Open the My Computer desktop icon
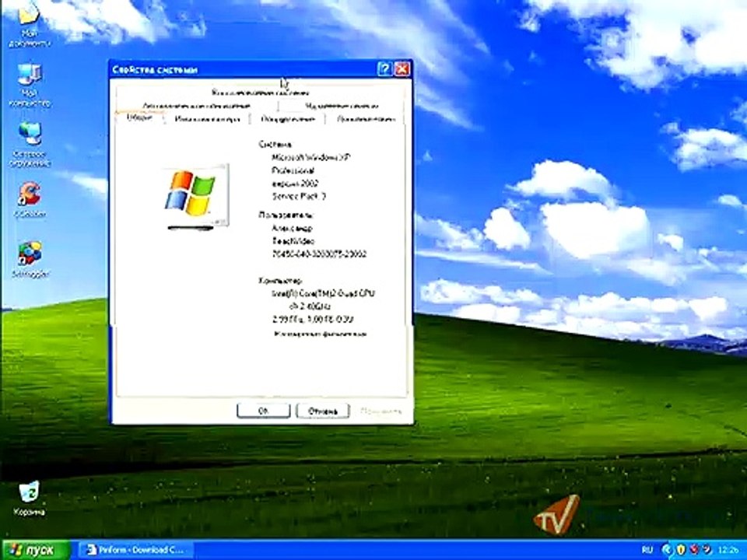Screen dimensions: 747x560 tap(30, 84)
